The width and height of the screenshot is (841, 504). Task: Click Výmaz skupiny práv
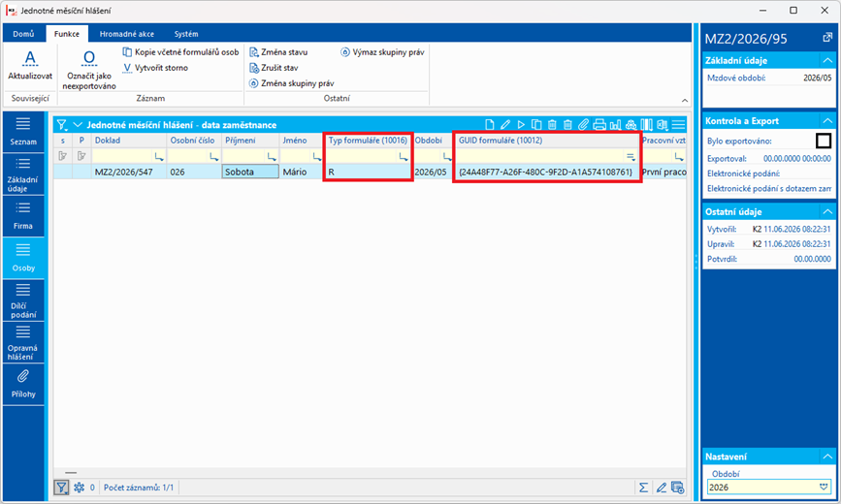click(x=382, y=52)
